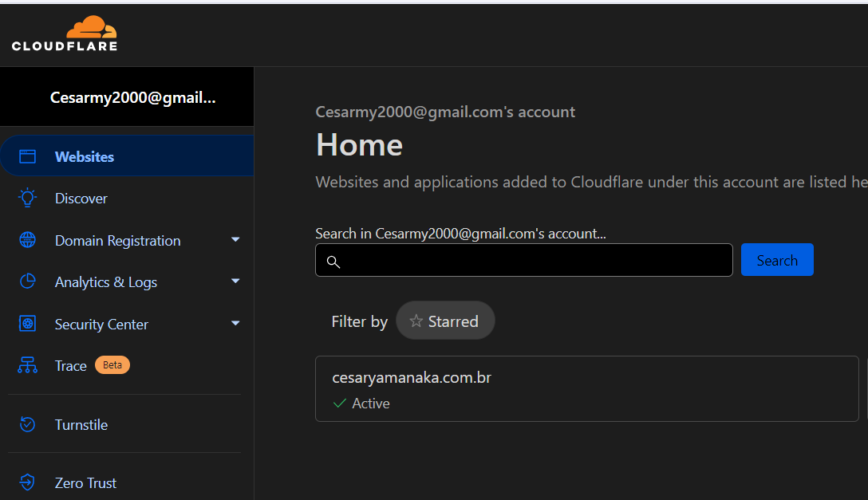Click the Cesarmy2000@gmail.com's account breadcrumb text

445,112
